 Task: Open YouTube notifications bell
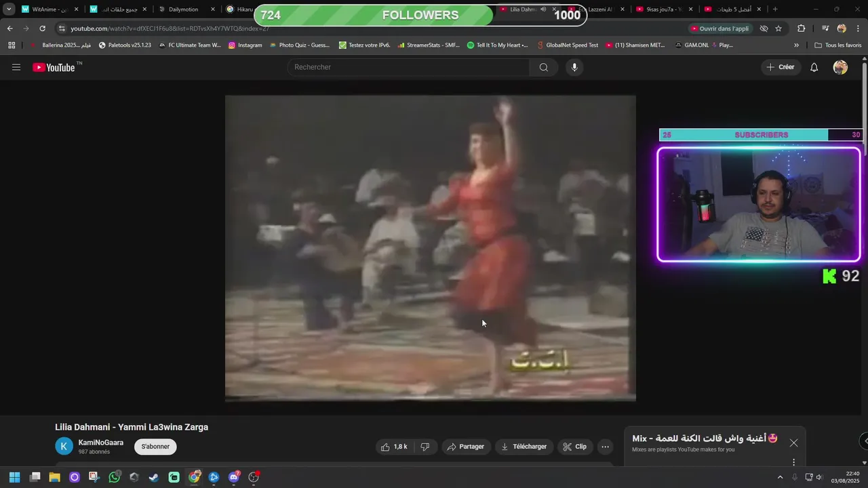(814, 67)
